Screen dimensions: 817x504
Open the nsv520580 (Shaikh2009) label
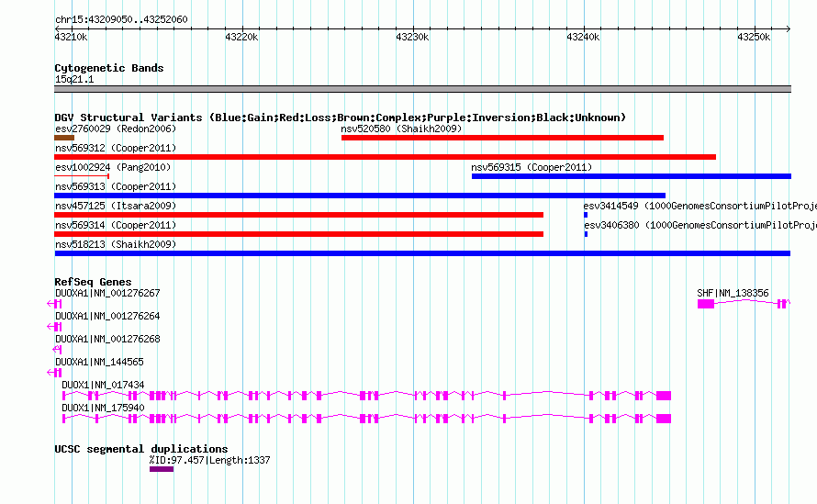pos(401,129)
